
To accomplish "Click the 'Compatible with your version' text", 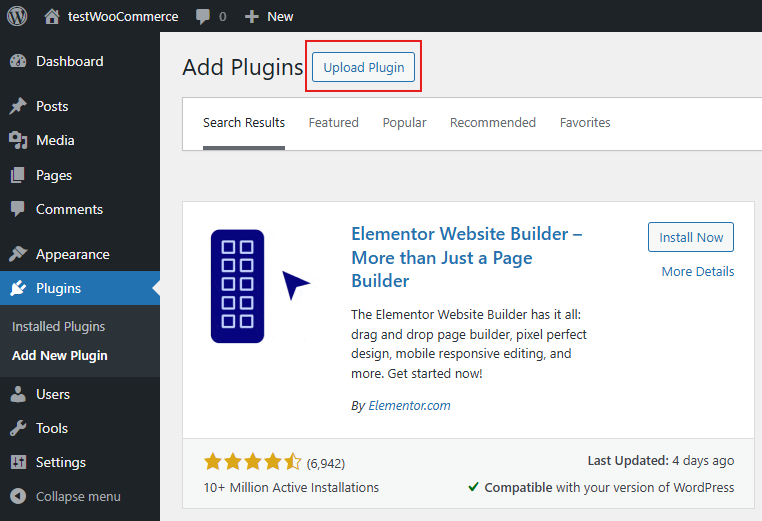I will [x=609, y=487].
